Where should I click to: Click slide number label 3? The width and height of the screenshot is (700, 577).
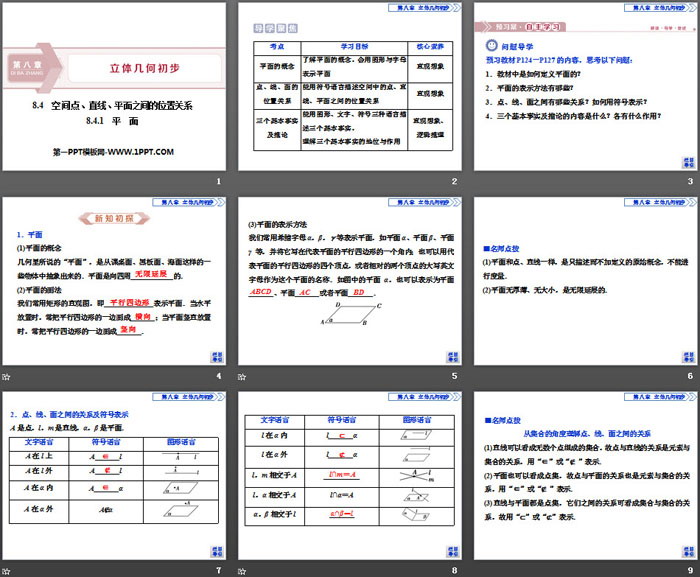coord(690,181)
